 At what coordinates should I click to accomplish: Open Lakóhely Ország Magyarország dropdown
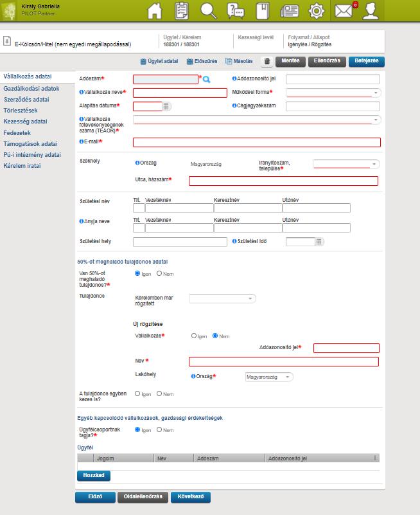coord(269,377)
